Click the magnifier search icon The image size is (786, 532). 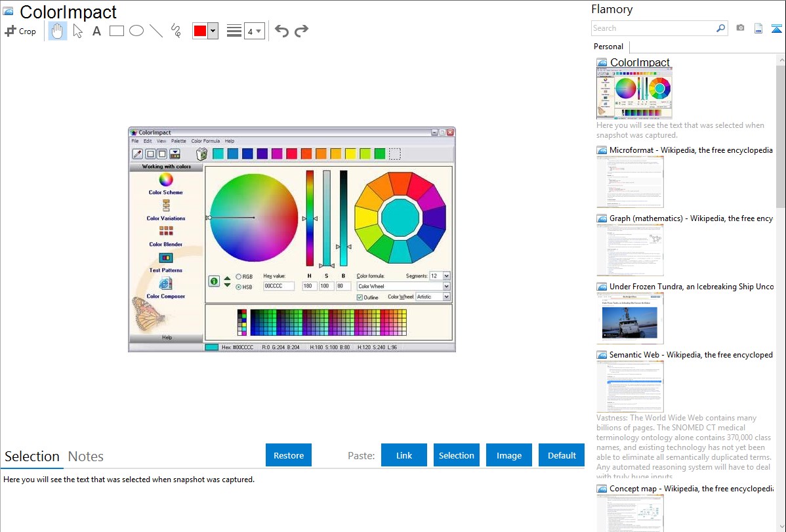point(721,28)
